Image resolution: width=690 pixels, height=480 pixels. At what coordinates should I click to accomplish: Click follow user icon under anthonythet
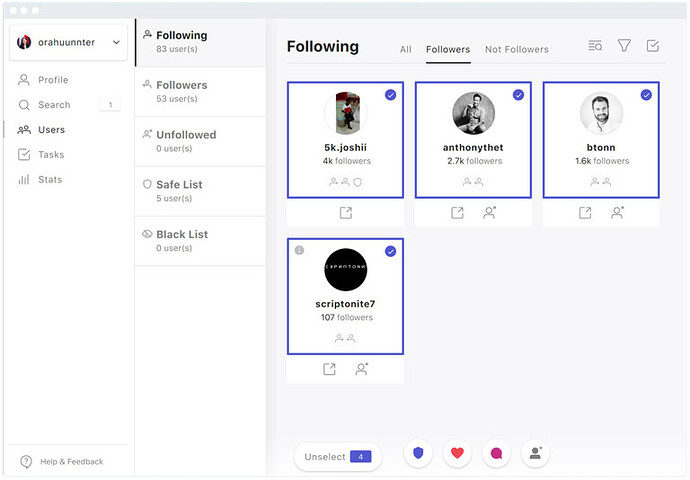coord(490,213)
